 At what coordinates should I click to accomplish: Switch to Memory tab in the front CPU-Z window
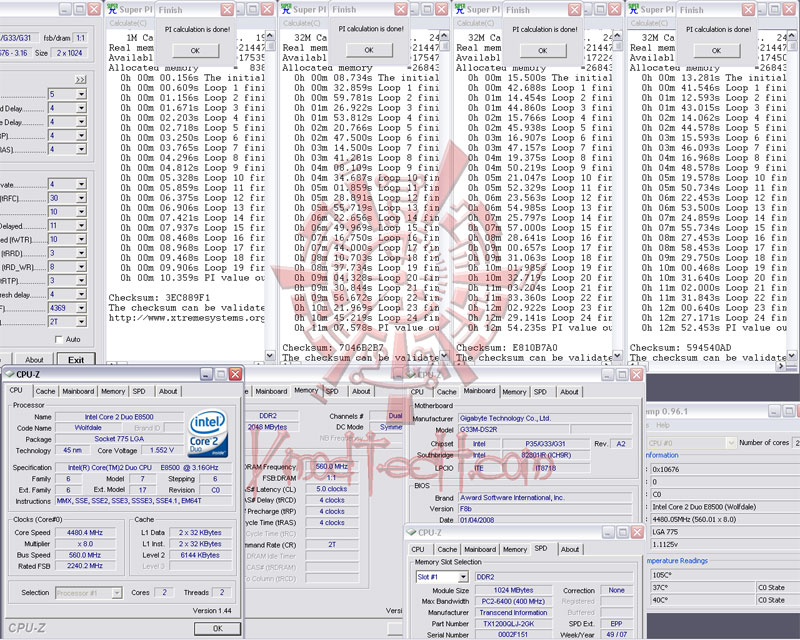click(113, 391)
